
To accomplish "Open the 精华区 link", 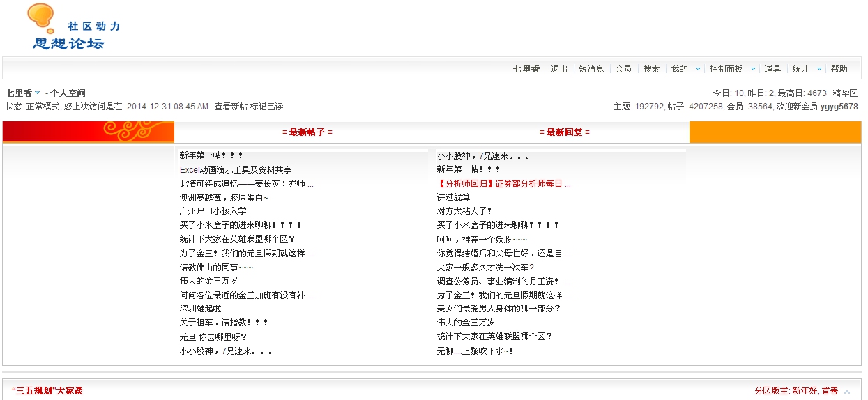I will point(845,93).
